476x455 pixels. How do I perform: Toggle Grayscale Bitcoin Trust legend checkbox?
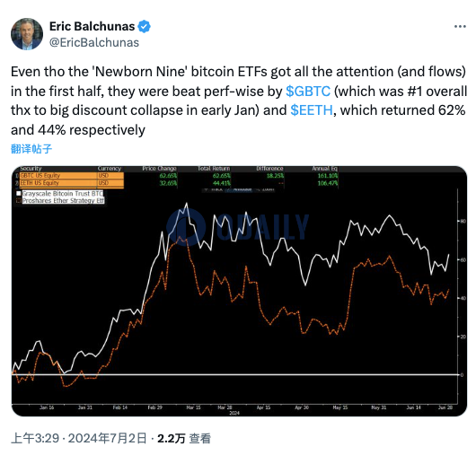[x=19, y=193]
